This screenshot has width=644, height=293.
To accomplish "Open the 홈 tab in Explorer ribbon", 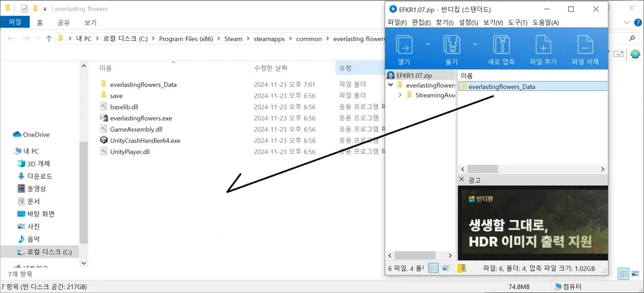I will coord(40,23).
